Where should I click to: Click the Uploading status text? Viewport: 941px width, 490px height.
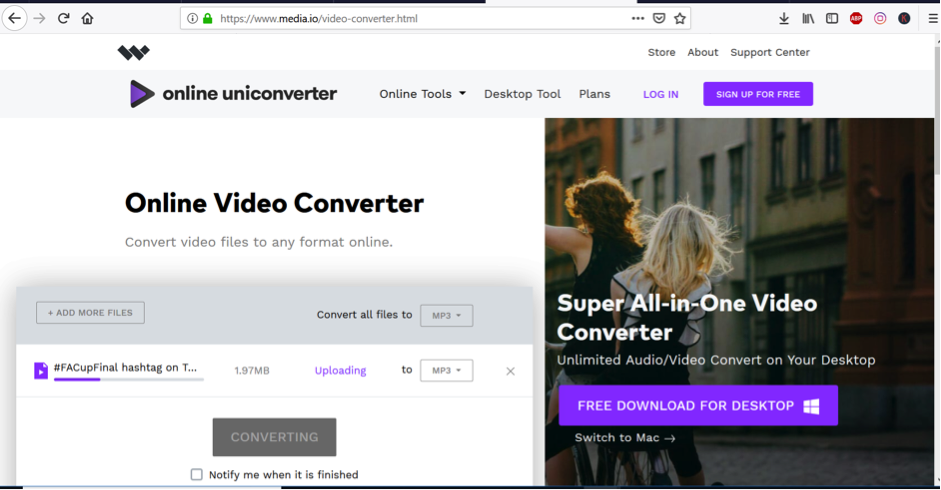pos(340,371)
